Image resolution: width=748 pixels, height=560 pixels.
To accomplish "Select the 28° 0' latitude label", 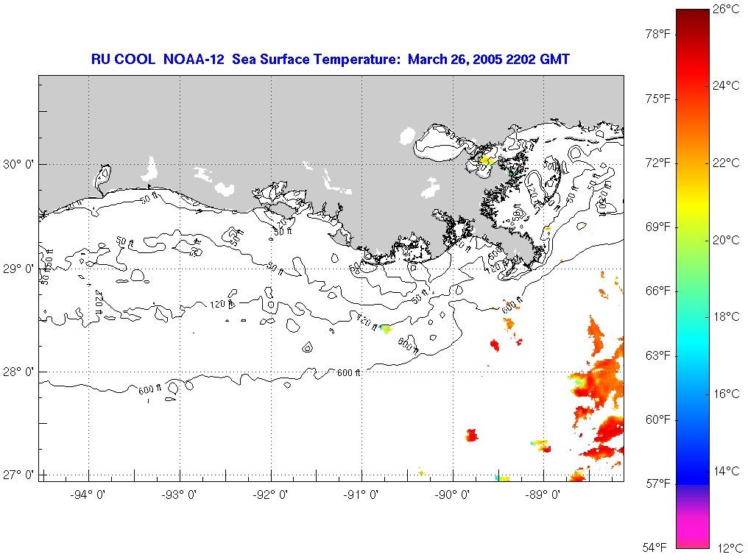I will (18, 372).
